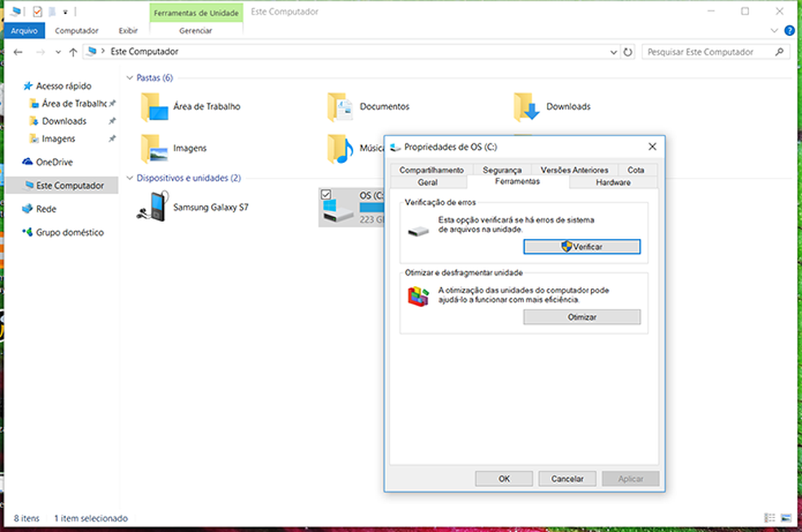Viewport: 802px width, 532px height.
Task: Click the Este Computador icon in address bar
Action: coord(91,51)
